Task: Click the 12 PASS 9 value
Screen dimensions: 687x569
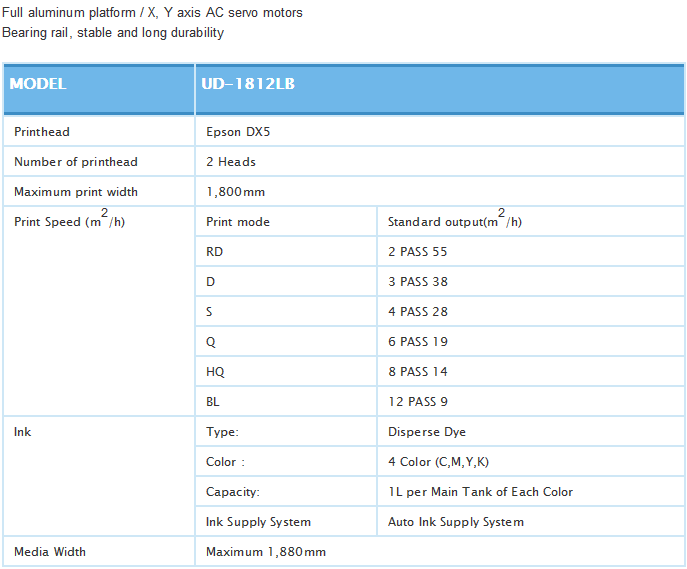Action: pyautogui.click(x=417, y=402)
